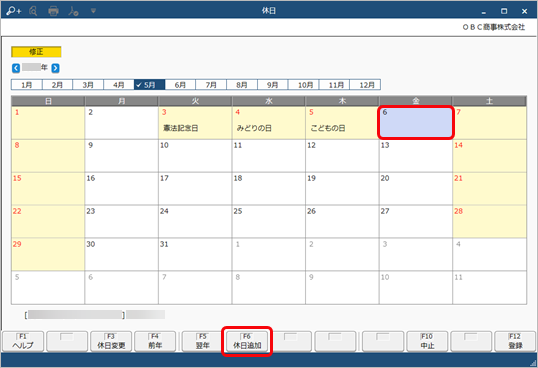Select Saturday May 7 cell
This screenshot has width=538, height=368.
(490, 123)
